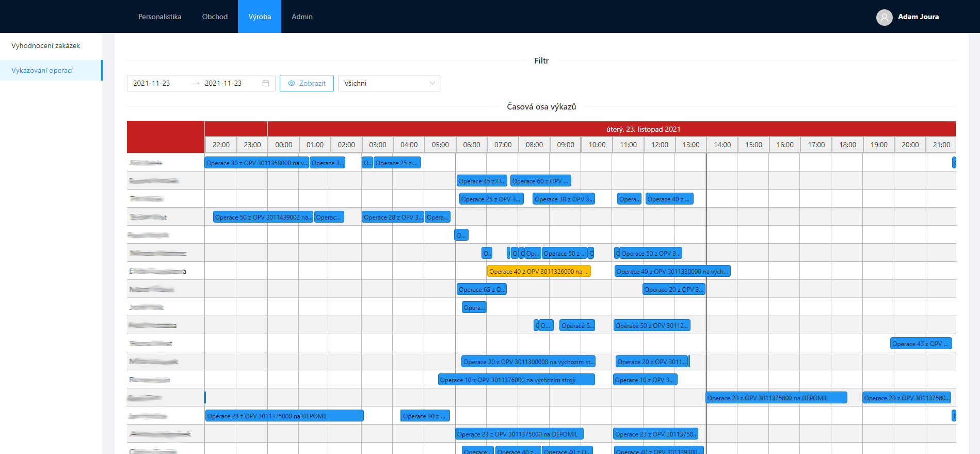980x454 pixels.
Task: Select Operace 50 z OPV 3011439002 block
Action: (x=263, y=217)
